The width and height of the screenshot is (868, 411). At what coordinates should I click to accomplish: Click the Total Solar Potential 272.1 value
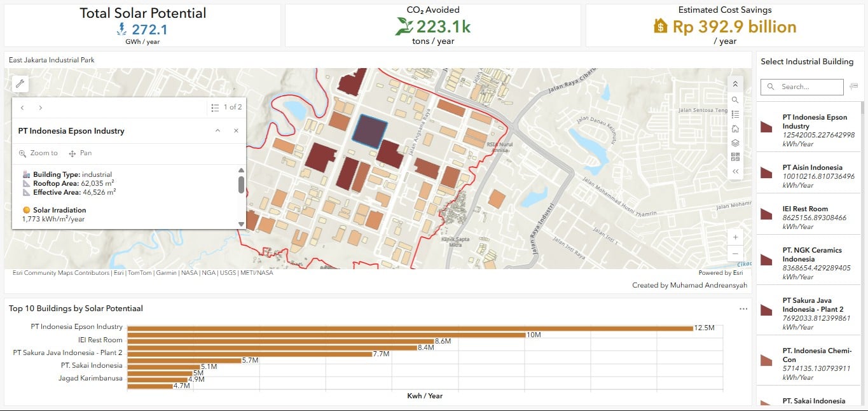149,29
